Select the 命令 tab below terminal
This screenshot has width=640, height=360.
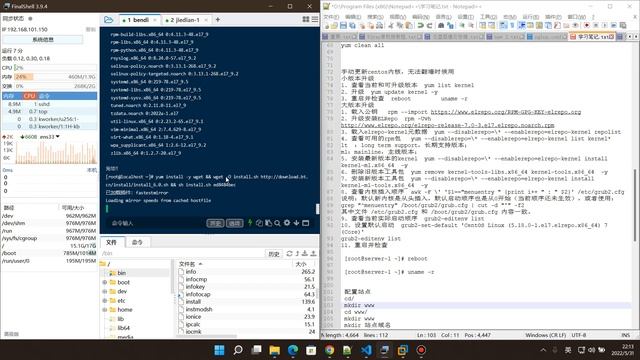coord(137,242)
